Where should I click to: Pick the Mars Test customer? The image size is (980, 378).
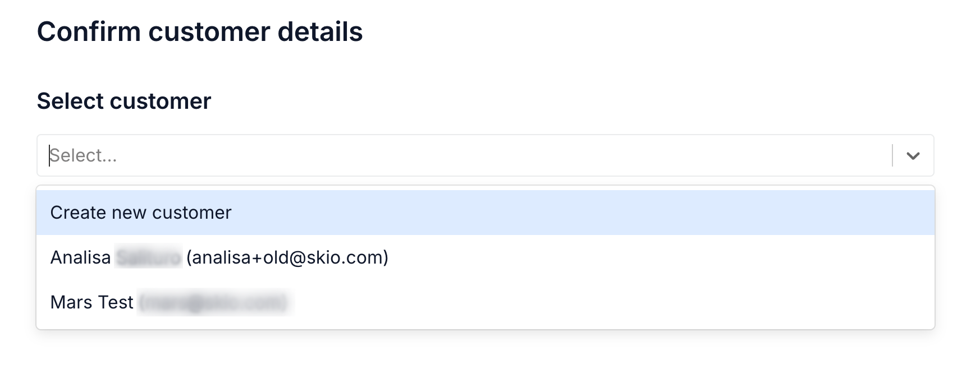pos(486,302)
